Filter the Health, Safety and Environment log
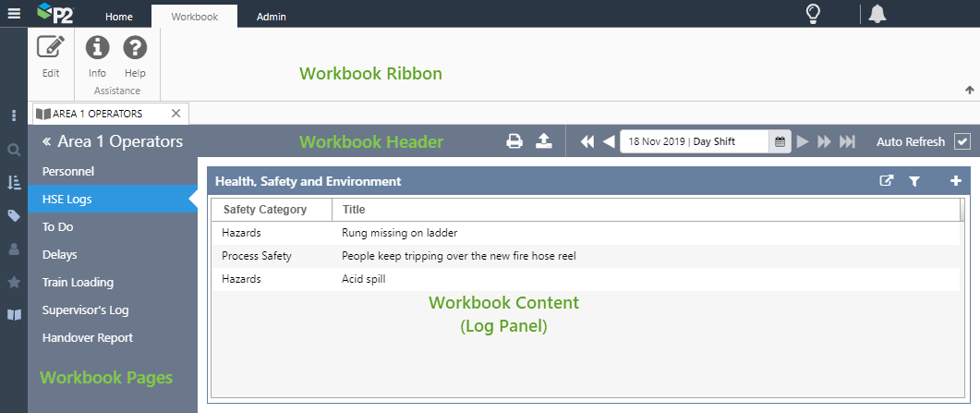 (914, 181)
